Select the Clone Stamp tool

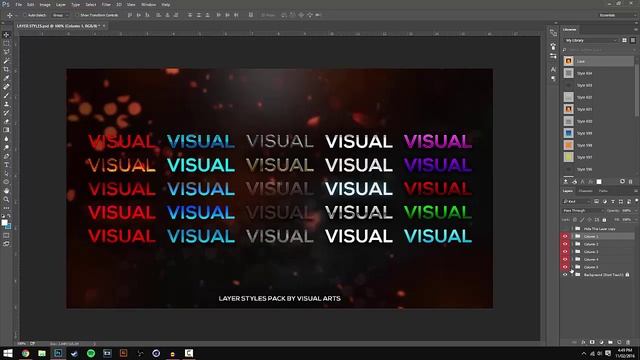(6, 104)
